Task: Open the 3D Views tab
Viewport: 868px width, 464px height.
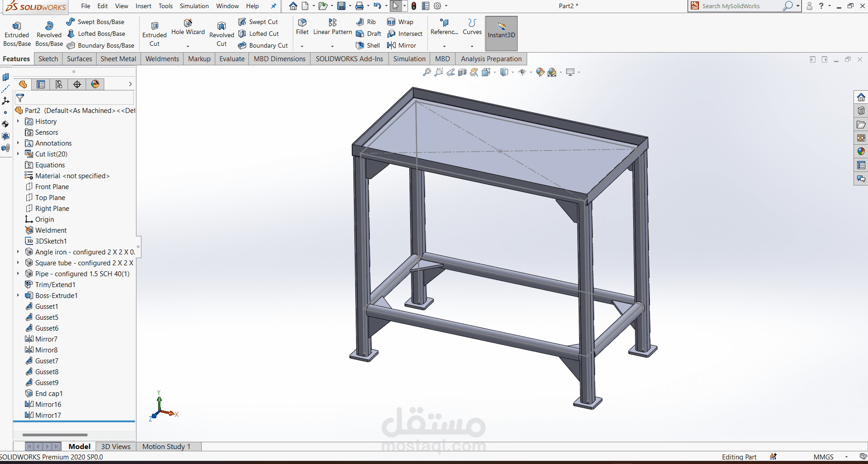Action: tap(116, 446)
